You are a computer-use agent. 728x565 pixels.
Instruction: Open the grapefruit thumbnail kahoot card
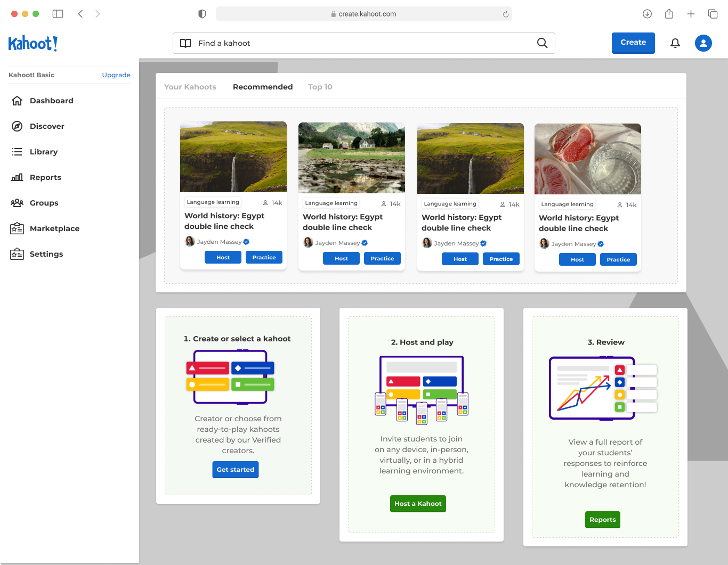click(x=588, y=198)
